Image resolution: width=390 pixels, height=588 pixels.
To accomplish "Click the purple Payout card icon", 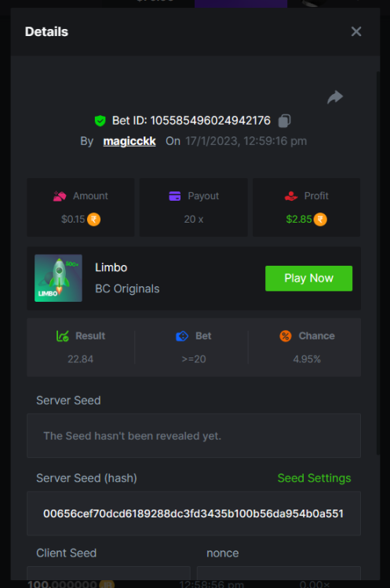I will 174,196.
